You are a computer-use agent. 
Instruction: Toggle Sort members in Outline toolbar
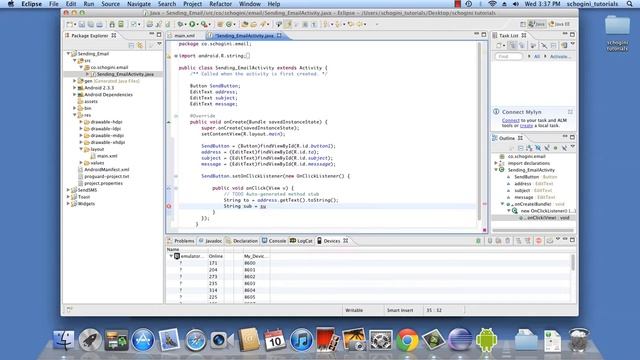tap(529, 148)
